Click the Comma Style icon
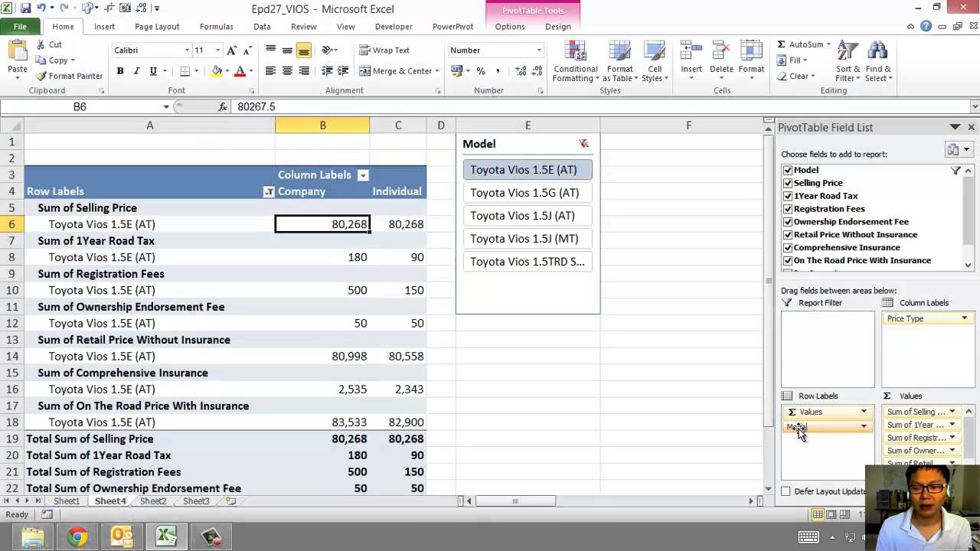Viewport: 980px width, 551px height. [x=498, y=71]
